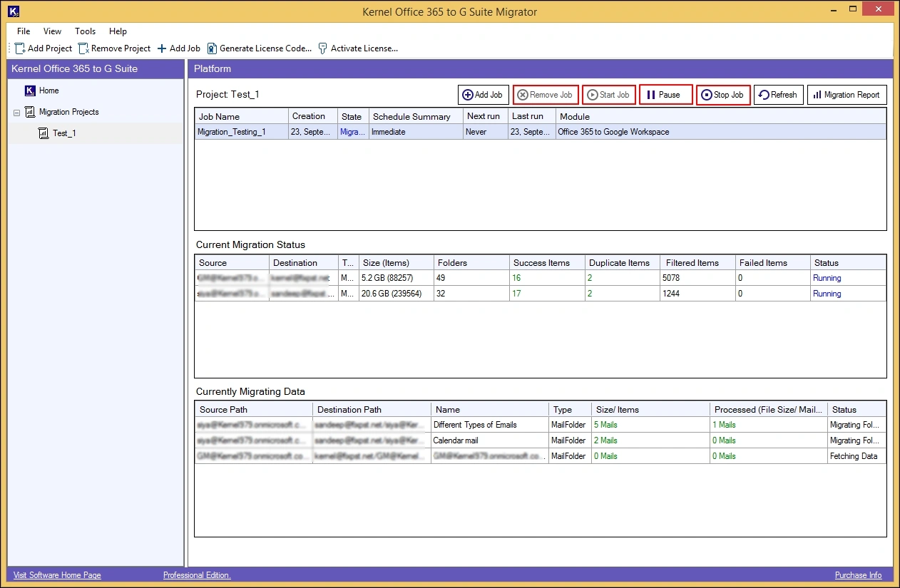Select the Migration_Testing_1 job row
The image size is (900, 588).
coord(232,132)
